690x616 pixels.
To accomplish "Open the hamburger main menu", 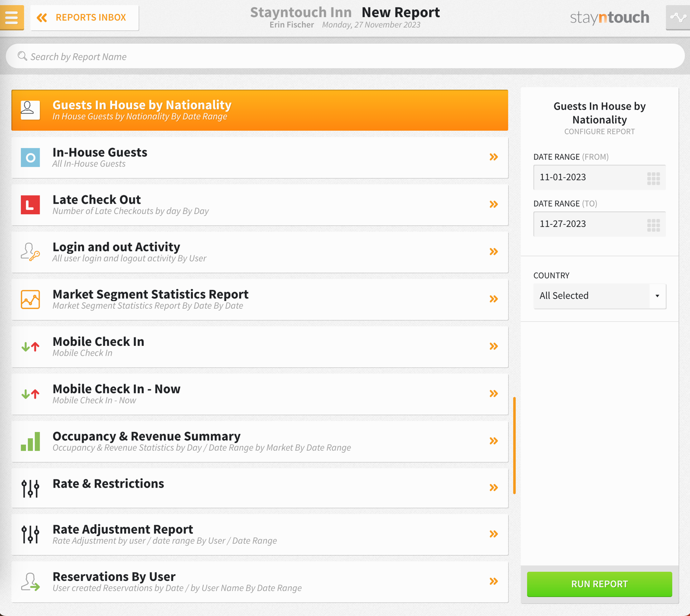I will [12, 17].
